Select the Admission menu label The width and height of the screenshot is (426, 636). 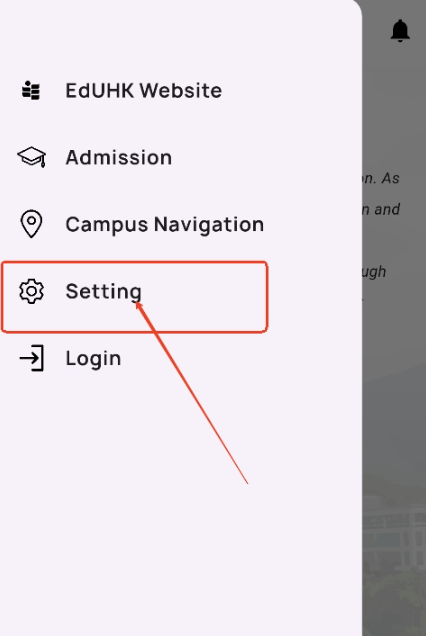(119, 157)
